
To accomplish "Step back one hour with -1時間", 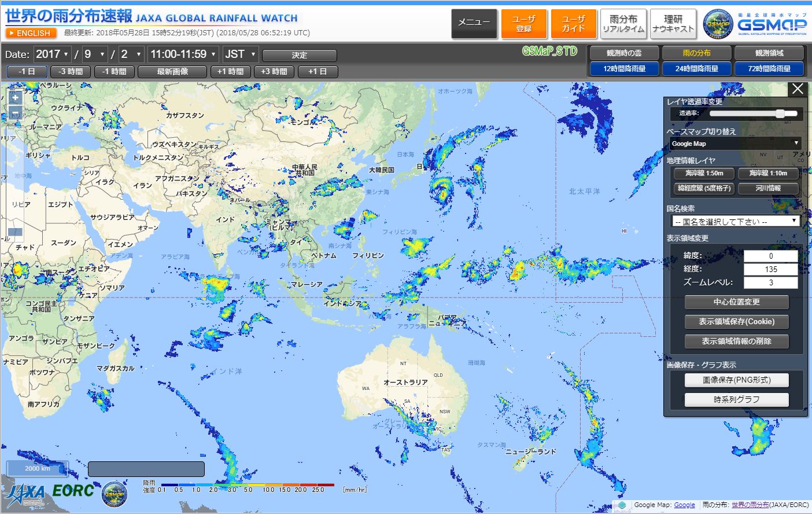I will point(115,72).
